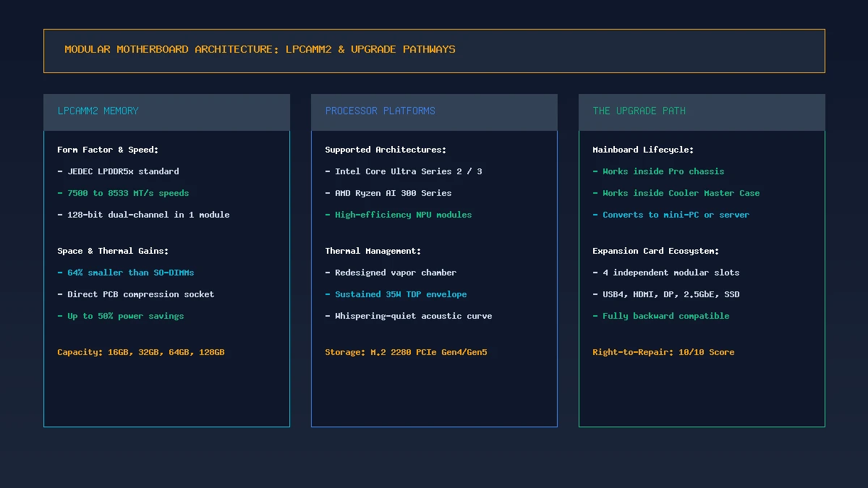Select the 'PROCESSOR PLATFORMS' panel header
The image size is (868, 488).
pos(434,112)
